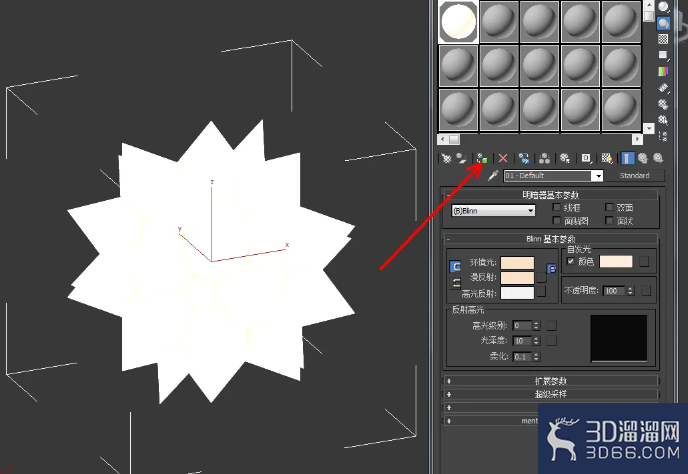This screenshot has width=688, height=474.
Task: Open the 漫反射 diffuse color swatch
Action: click(517, 277)
